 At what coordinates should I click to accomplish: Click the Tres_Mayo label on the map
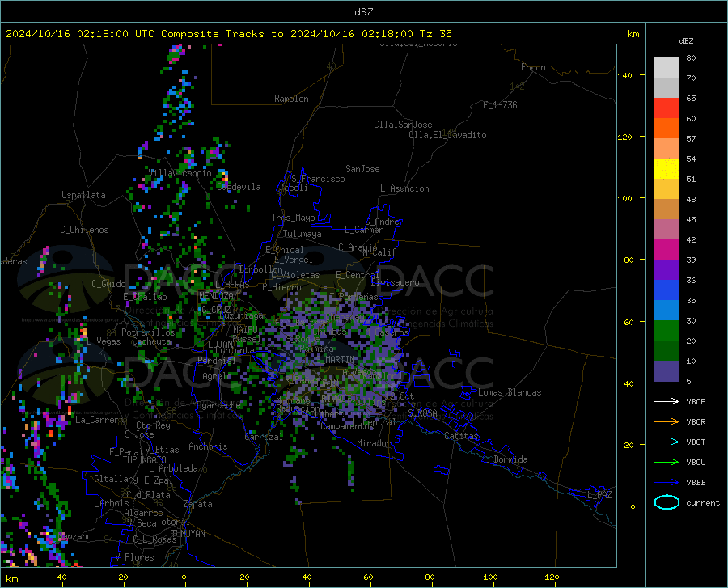(293, 218)
